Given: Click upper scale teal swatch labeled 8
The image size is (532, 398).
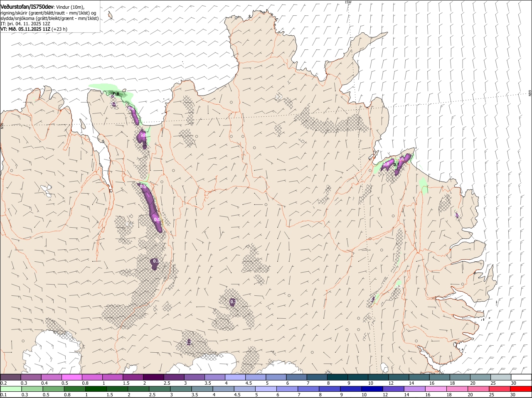Looking at the screenshot, I should click(x=337, y=377).
